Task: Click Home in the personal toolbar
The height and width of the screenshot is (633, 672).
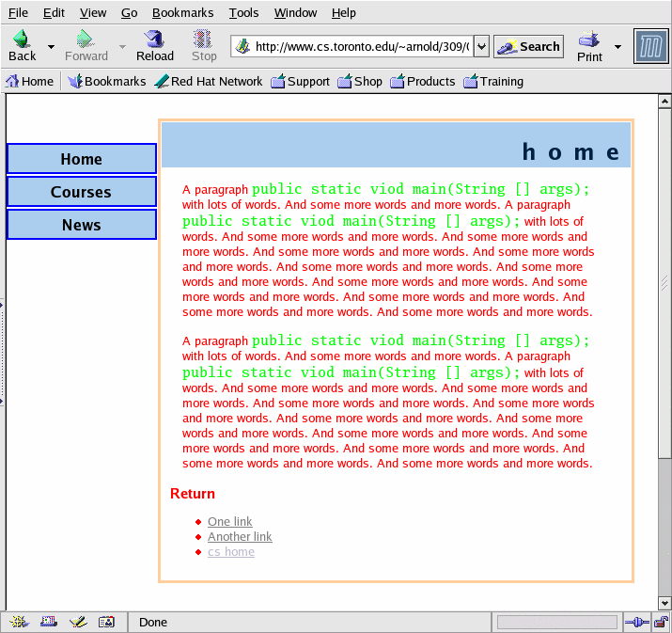Action: tap(29, 81)
